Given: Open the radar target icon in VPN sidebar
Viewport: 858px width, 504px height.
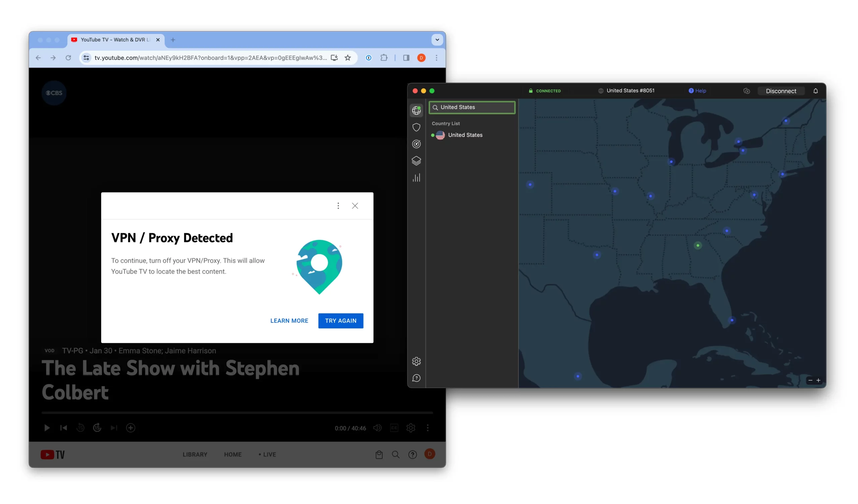Looking at the screenshot, I should pyautogui.click(x=416, y=144).
